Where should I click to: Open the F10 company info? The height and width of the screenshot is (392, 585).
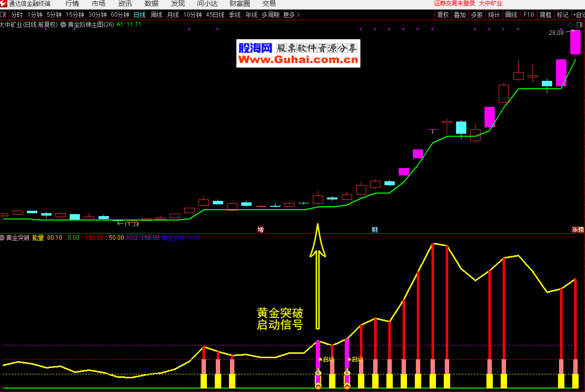pyautogui.click(x=528, y=15)
